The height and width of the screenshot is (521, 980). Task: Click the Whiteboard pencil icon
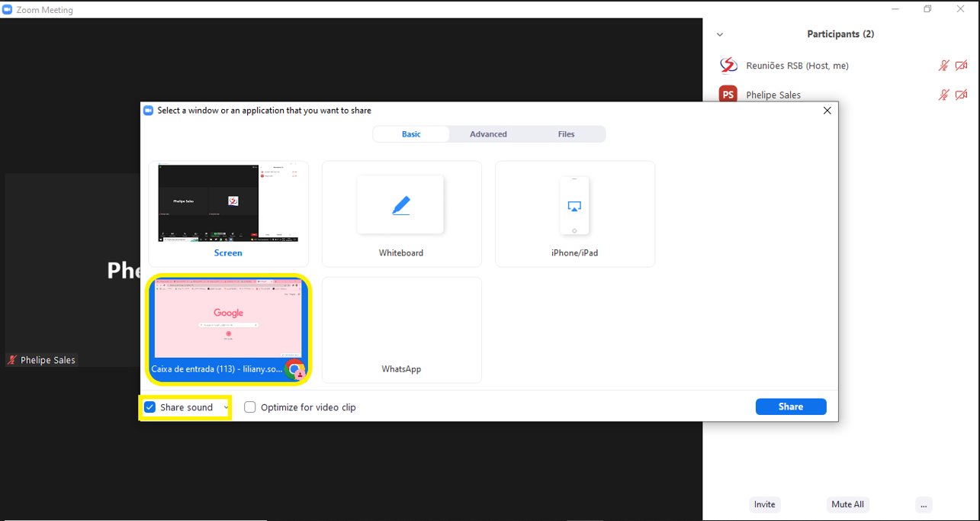400,205
